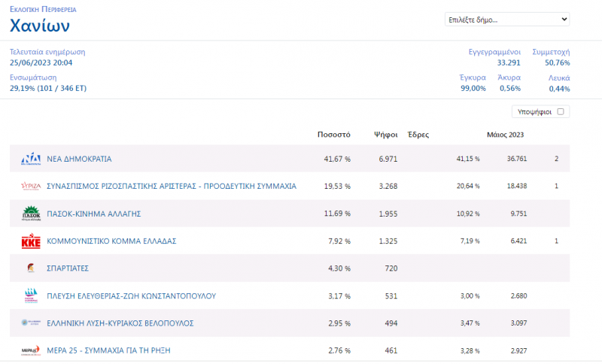Screen dimensions: 602x364
Task: Toggle the Υποψήφιοι checkbox
Action: point(561,111)
